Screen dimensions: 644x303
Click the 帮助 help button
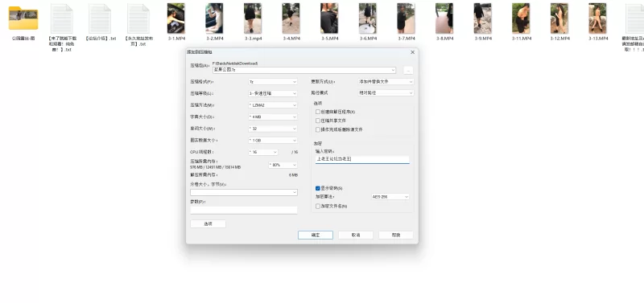coord(396,235)
